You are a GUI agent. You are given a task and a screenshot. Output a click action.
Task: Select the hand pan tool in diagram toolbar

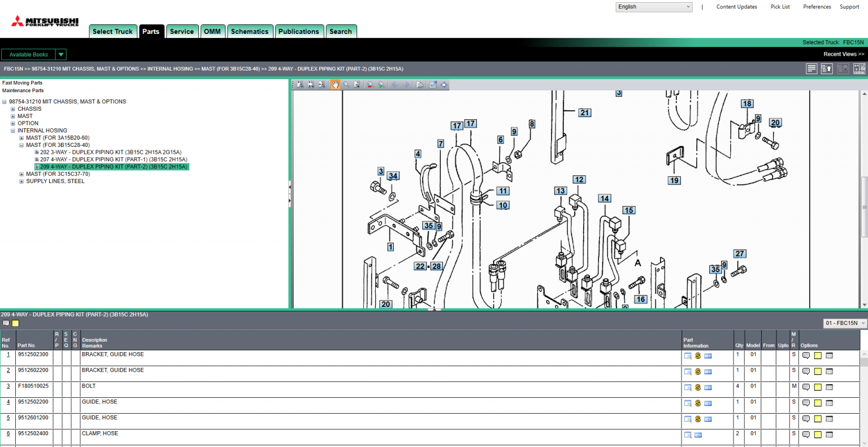click(335, 85)
